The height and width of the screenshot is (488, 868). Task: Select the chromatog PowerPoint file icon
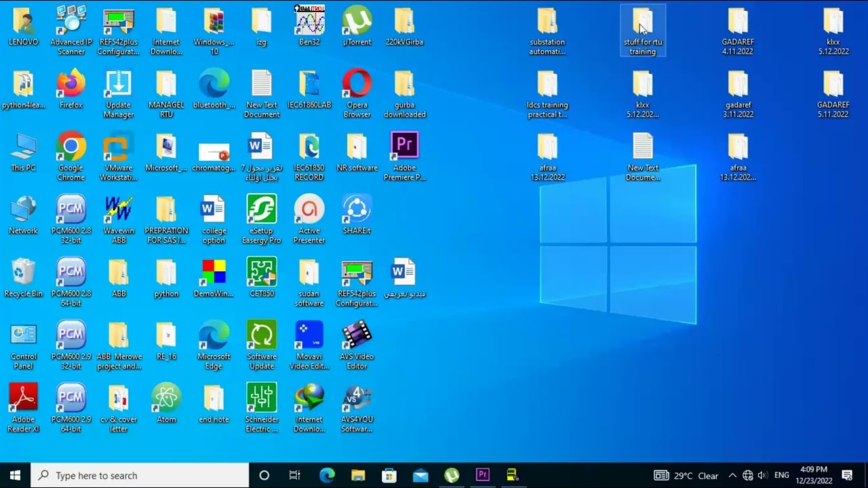pos(214,157)
